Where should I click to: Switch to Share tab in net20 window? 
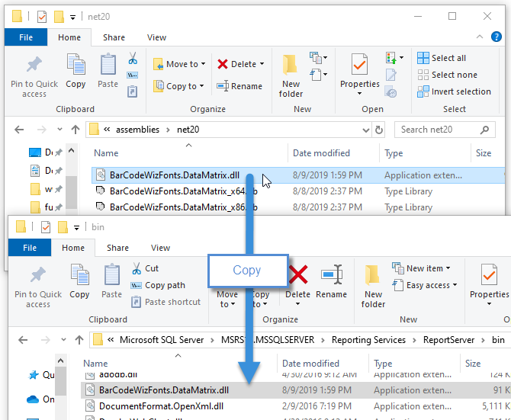click(114, 37)
